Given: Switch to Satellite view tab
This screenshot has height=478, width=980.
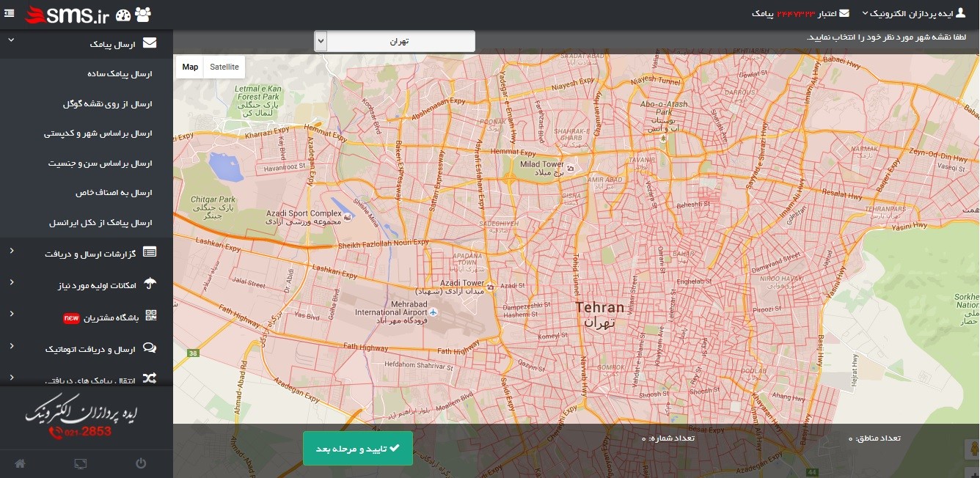Looking at the screenshot, I should 224,67.
